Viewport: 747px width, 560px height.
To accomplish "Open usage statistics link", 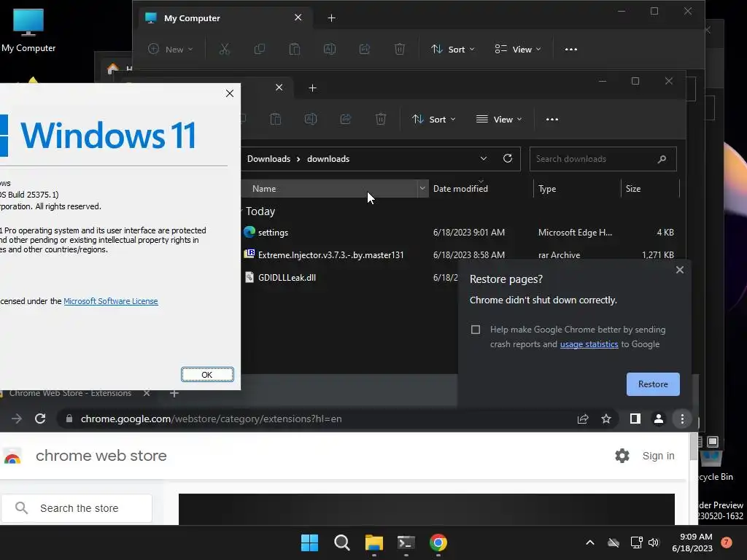I will pyautogui.click(x=589, y=344).
